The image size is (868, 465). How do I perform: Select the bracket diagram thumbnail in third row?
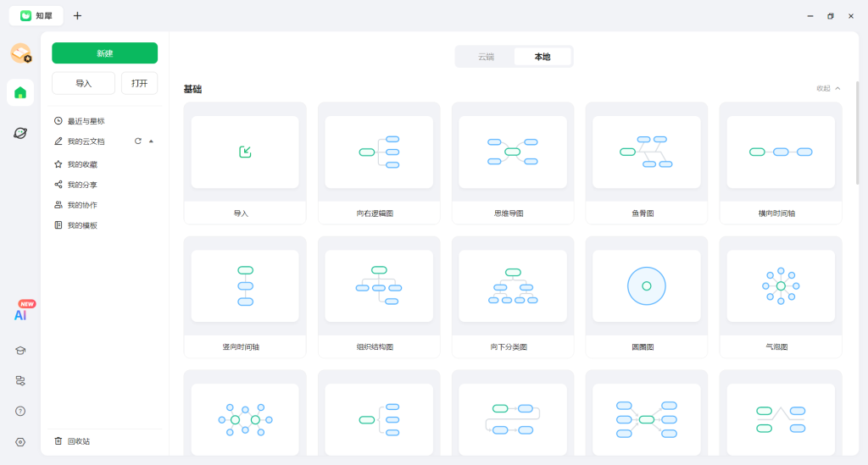click(379, 419)
